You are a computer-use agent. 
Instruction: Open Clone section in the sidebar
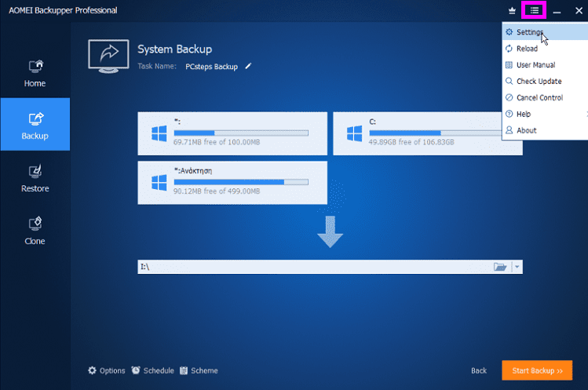(35, 231)
